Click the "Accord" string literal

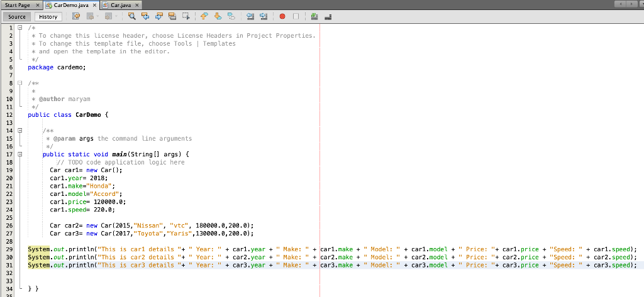[x=104, y=194]
